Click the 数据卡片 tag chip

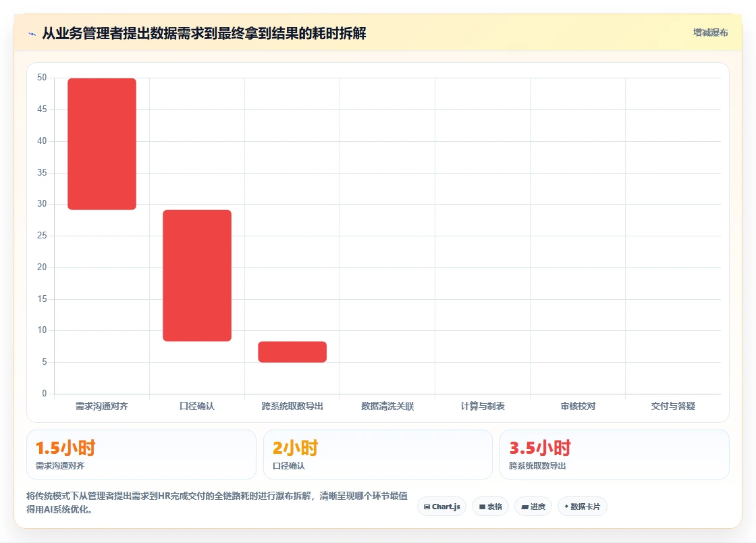click(x=582, y=507)
